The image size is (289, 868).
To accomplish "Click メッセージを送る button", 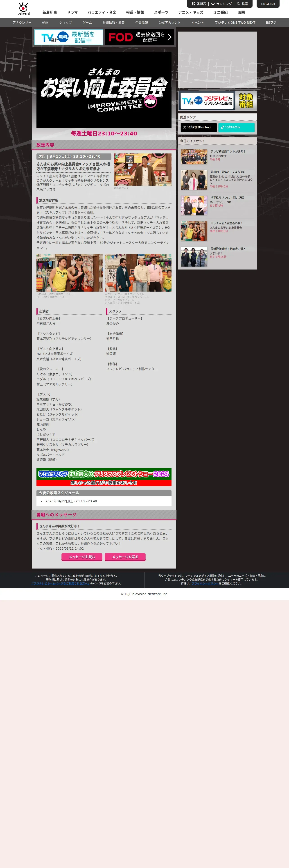I will (125, 557).
